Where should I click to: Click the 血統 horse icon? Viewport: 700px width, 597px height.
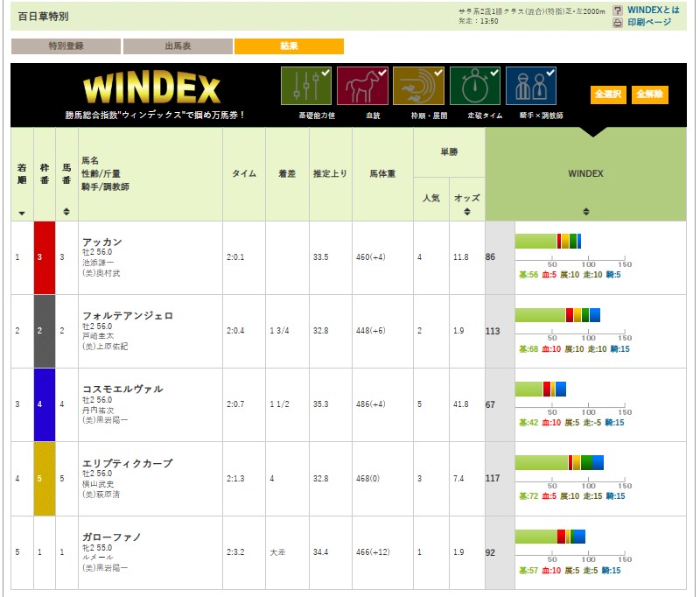(361, 86)
